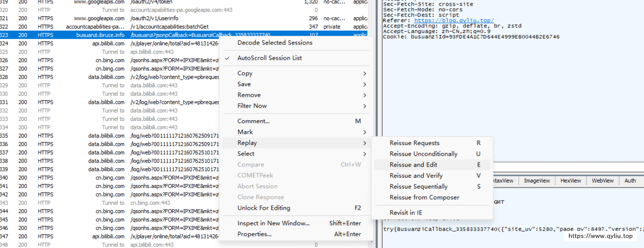The image size is (644, 248).
Task: Open the WebView tab
Action: (602, 181)
